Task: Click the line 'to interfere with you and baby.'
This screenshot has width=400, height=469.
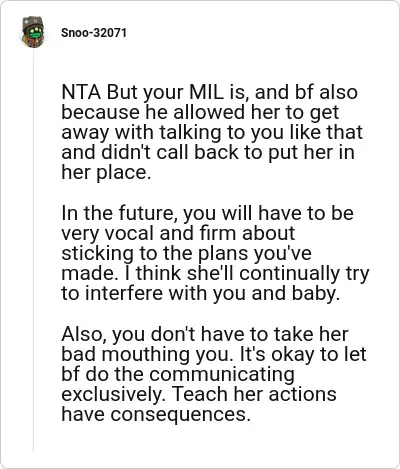Action: click(200, 293)
